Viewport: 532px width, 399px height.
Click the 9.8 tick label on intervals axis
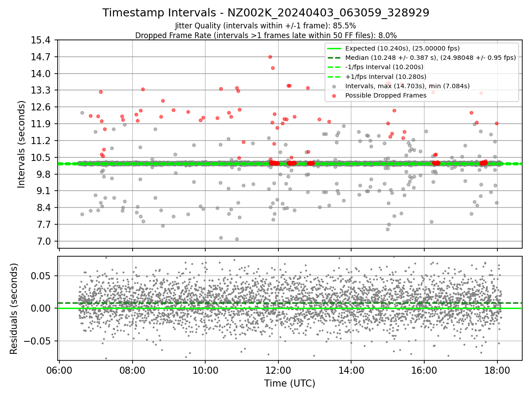pyautogui.click(x=43, y=174)
